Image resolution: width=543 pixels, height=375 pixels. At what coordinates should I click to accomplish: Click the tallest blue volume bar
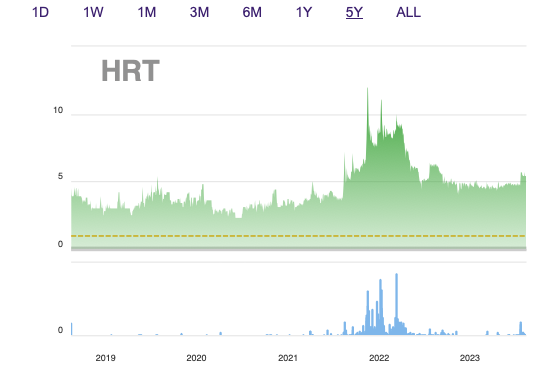397,304
